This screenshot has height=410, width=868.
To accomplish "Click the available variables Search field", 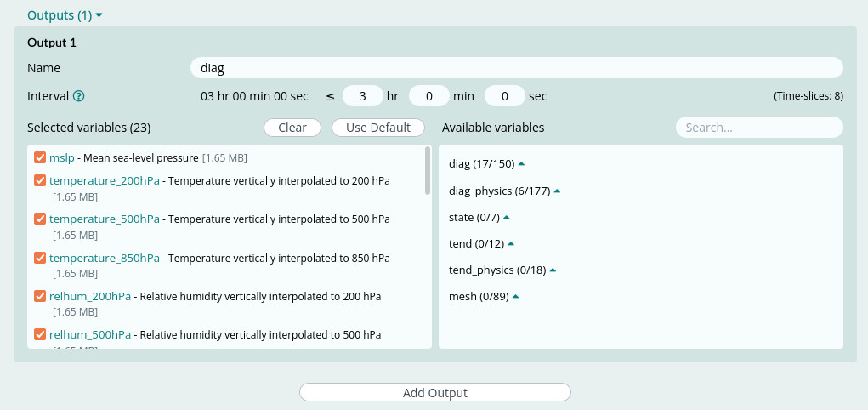I will (x=759, y=128).
